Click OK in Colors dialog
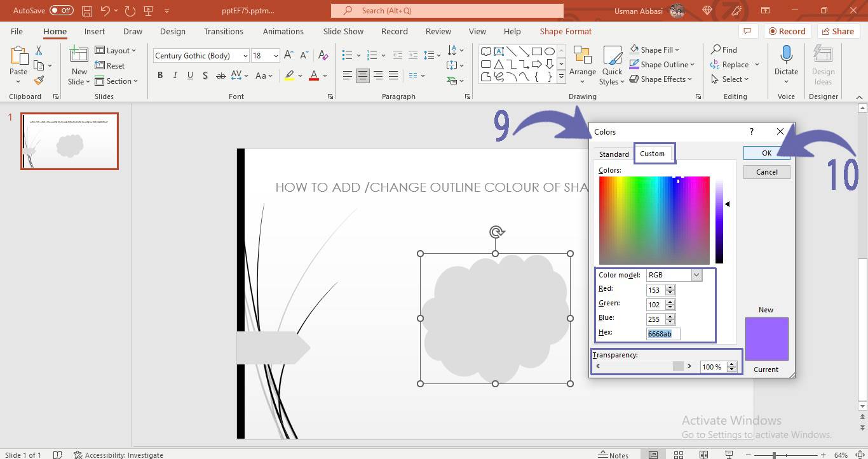Viewport: 868px width, 459px height. coord(766,153)
